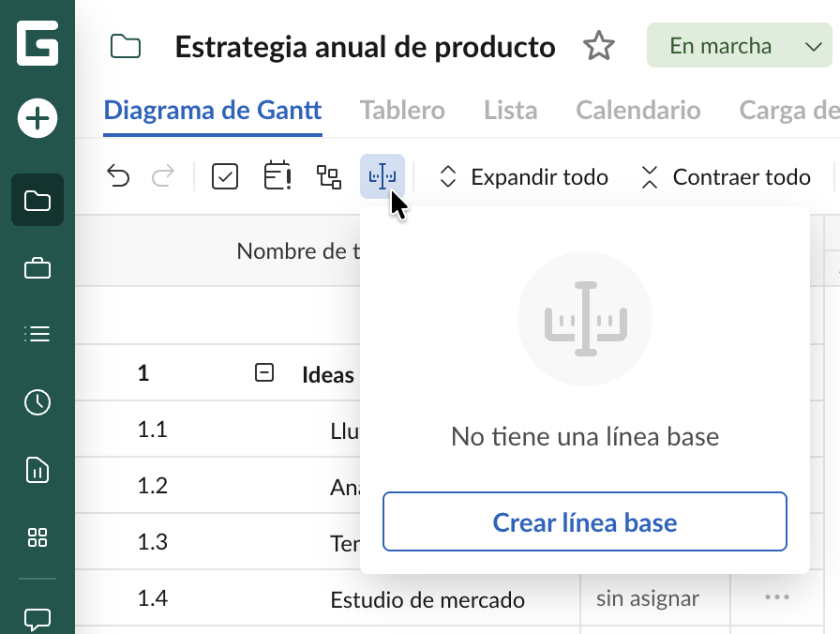840x634 pixels.
Task: Click the project folder icon beside title
Action: tap(126, 46)
